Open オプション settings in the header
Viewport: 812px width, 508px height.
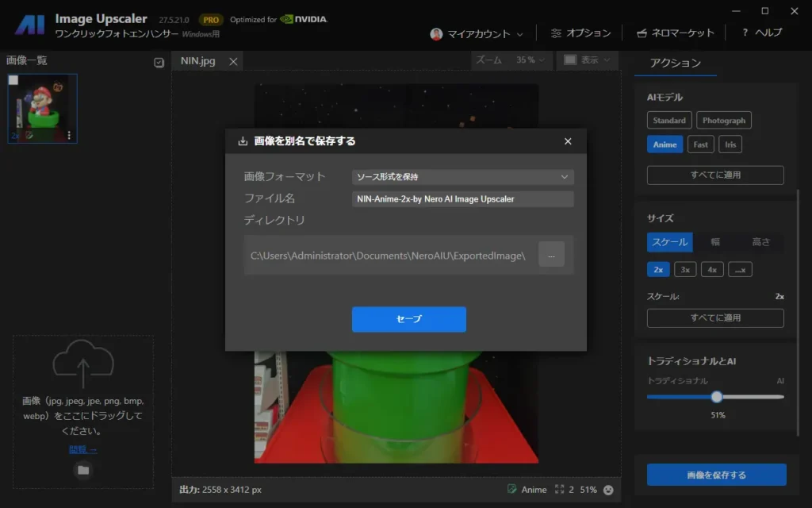pyautogui.click(x=580, y=33)
